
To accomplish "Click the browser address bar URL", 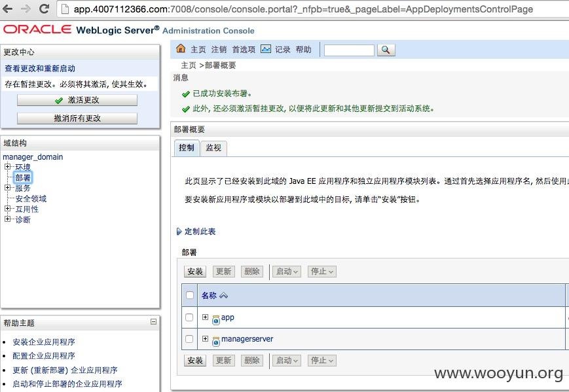I will tap(303, 9).
